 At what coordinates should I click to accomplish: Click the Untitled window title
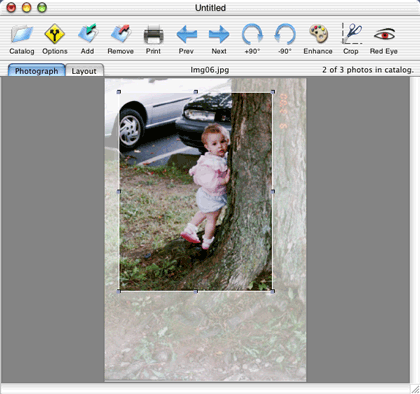click(210, 8)
